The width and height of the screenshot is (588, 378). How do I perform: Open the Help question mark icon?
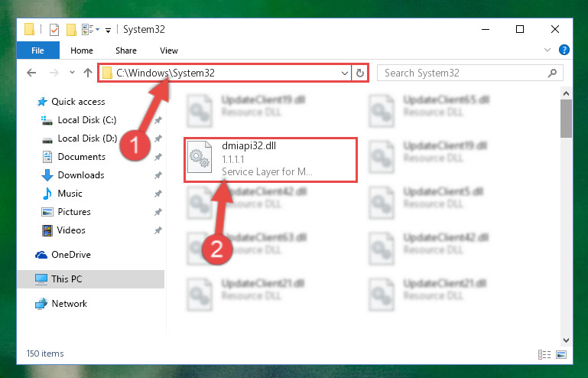click(x=564, y=50)
